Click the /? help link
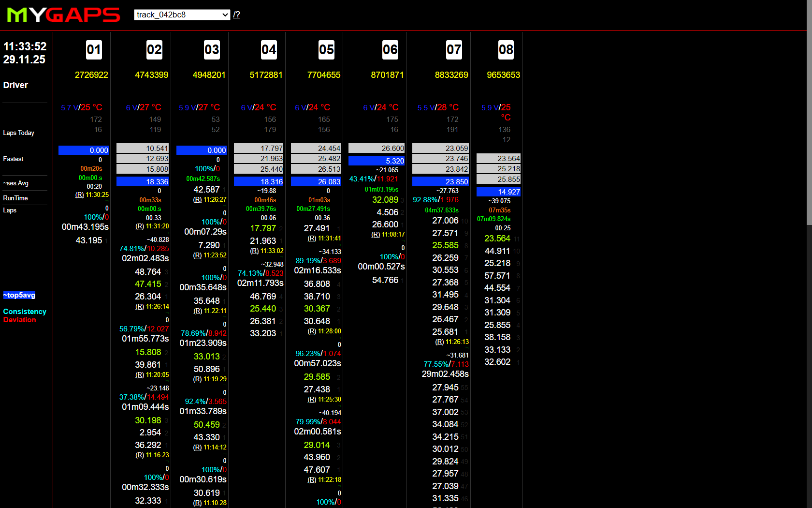 coord(236,15)
